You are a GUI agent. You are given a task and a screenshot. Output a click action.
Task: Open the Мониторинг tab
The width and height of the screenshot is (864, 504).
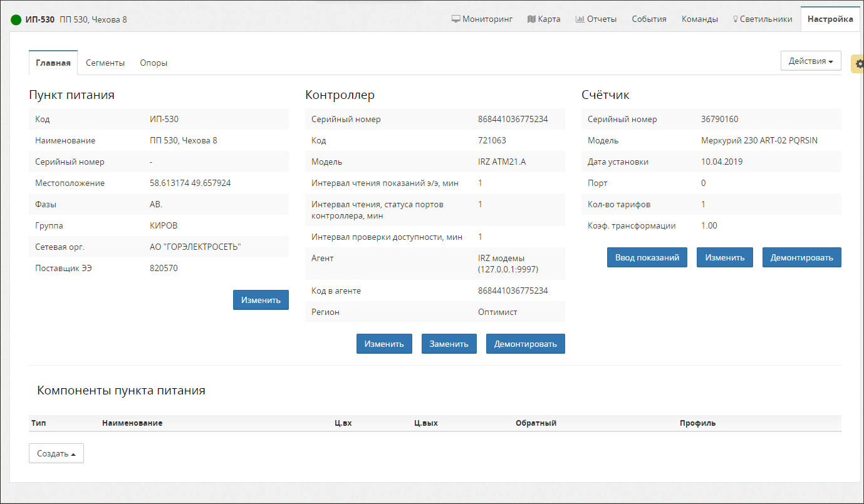click(x=482, y=19)
